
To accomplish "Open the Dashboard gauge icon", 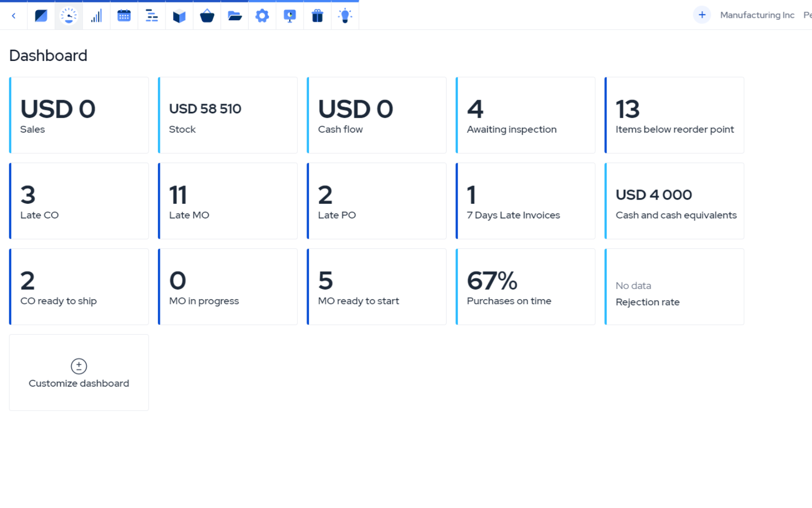I will click(69, 15).
